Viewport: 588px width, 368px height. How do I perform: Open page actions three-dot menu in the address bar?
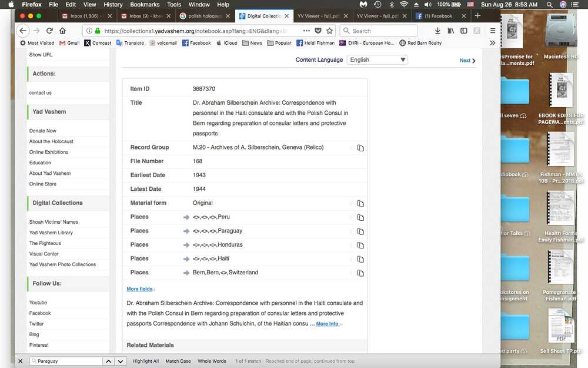[306, 31]
